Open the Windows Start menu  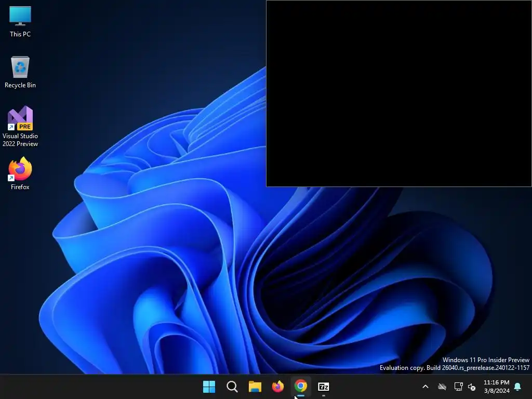point(209,387)
